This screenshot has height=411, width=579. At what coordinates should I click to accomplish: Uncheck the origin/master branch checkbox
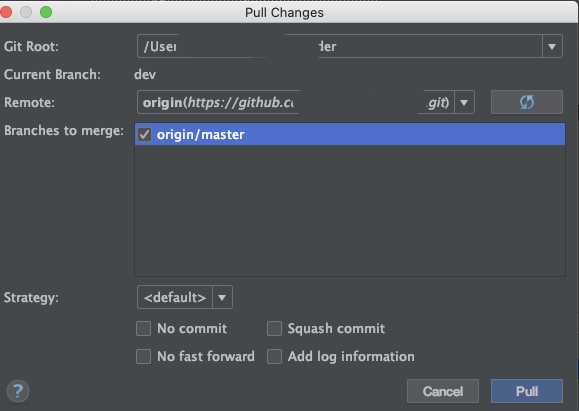click(144, 134)
